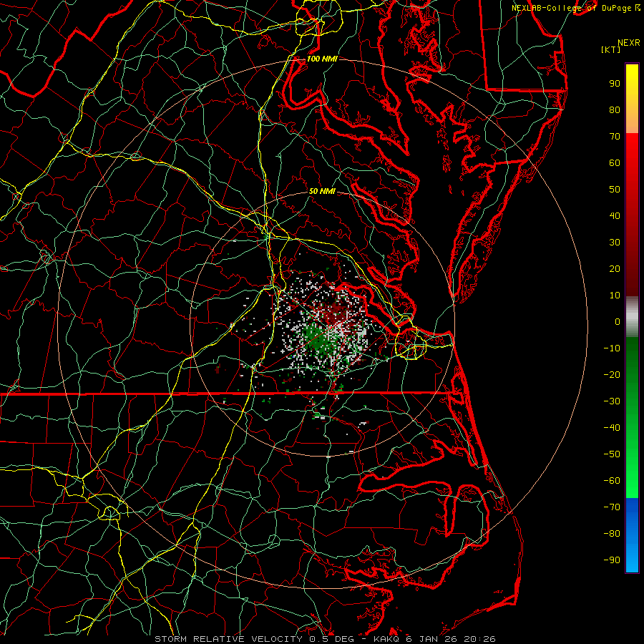Click the 80 value on the color scale
Viewport: 644px width, 644px height.
pos(615,110)
